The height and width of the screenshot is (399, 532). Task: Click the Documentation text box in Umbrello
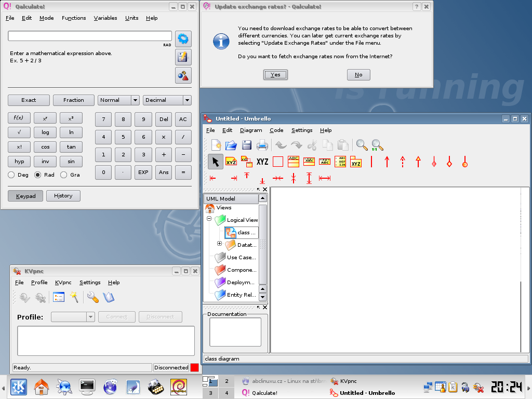tap(235, 332)
